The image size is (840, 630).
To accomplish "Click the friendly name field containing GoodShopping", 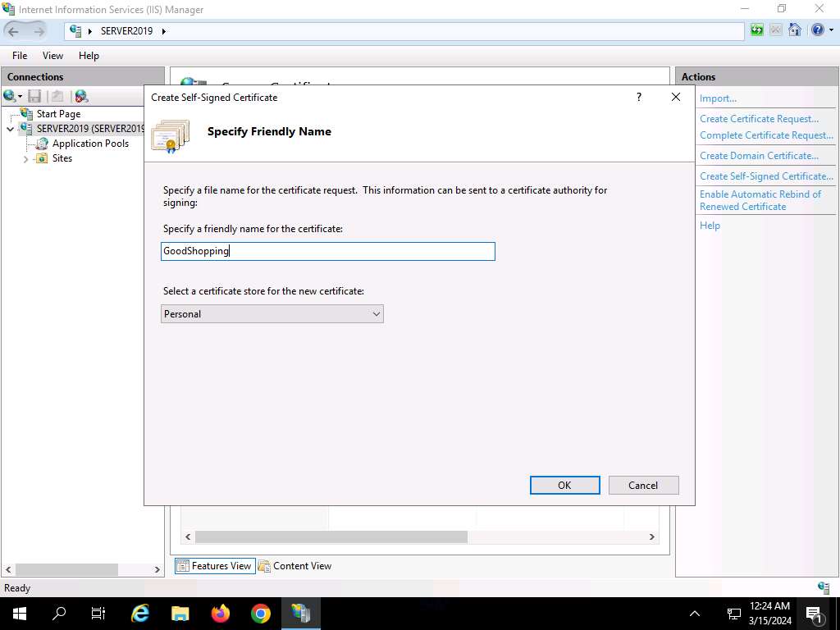I will pyautogui.click(x=328, y=251).
